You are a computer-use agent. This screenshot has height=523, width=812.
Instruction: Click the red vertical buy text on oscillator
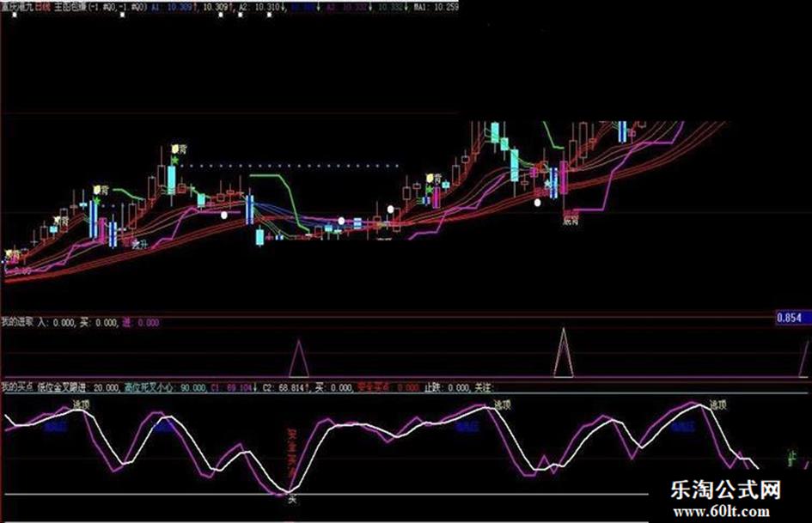tap(290, 453)
